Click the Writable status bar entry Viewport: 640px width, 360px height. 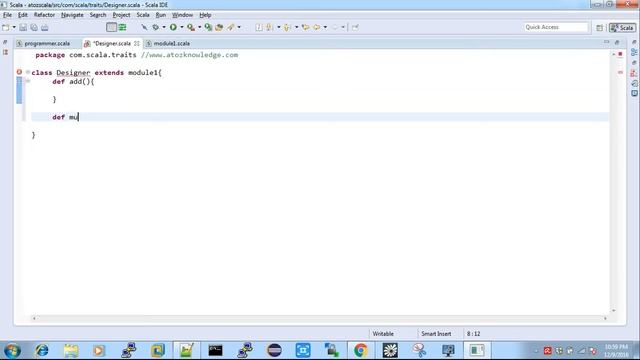pos(383,334)
